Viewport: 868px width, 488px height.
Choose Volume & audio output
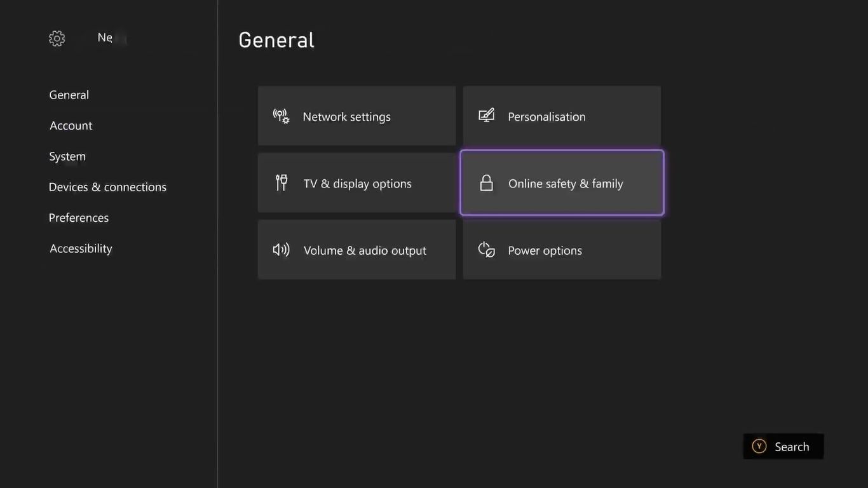[356, 250]
